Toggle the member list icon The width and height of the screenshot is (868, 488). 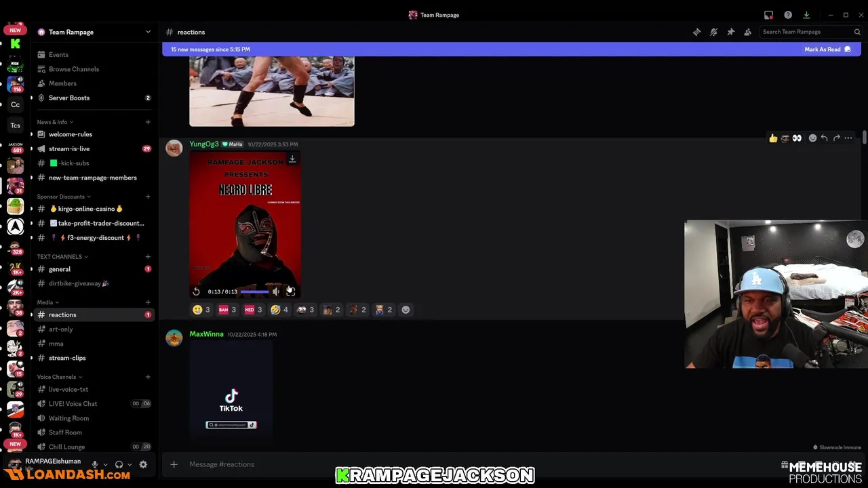747,32
